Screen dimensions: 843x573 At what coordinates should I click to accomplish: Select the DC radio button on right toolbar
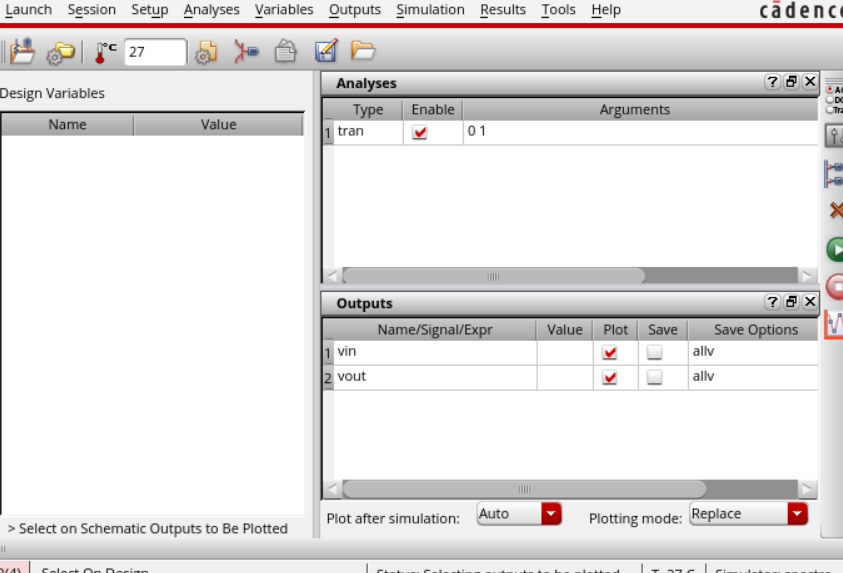(830, 100)
